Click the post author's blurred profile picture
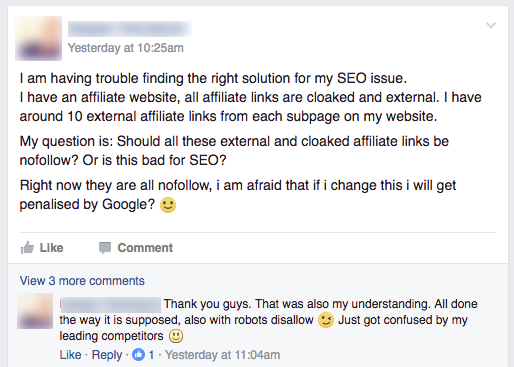The width and height of the screenshot is (514, 367). click(38, 38)
